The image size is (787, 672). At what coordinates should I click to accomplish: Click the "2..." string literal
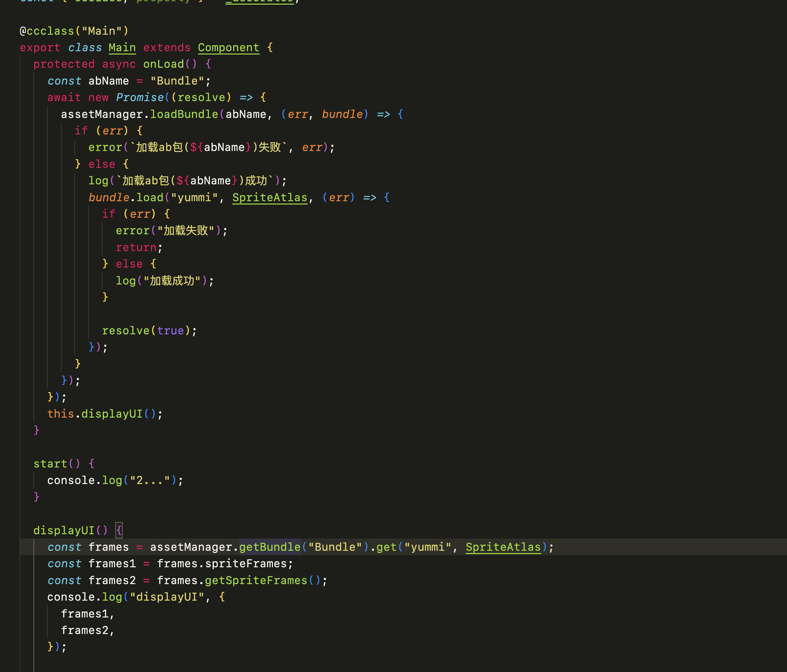pos(150,480)
